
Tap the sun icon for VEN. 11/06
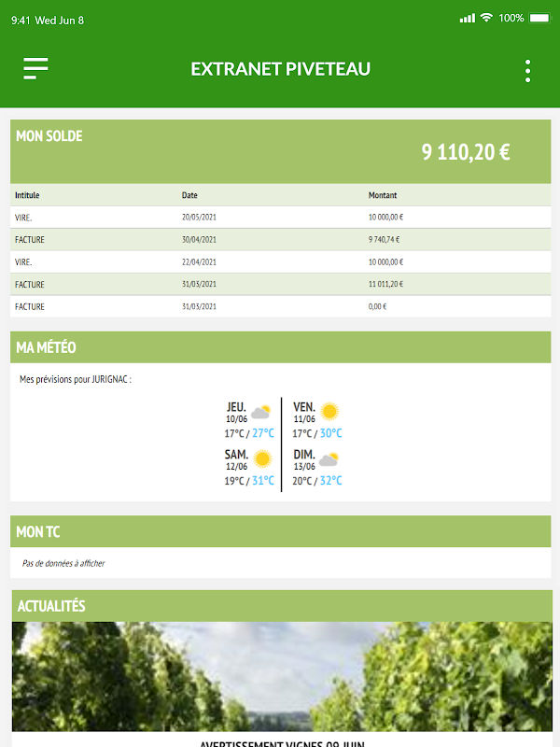(x=329, y=411)
